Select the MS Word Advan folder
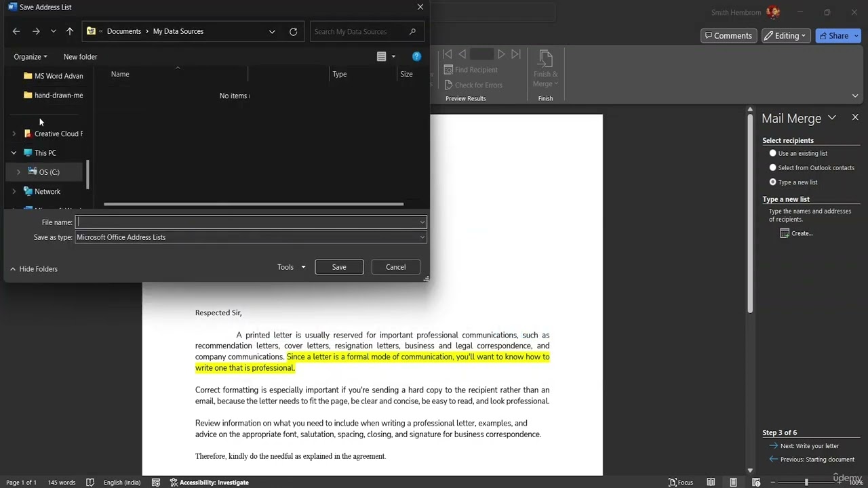868x488 pixels. point(53,76)
